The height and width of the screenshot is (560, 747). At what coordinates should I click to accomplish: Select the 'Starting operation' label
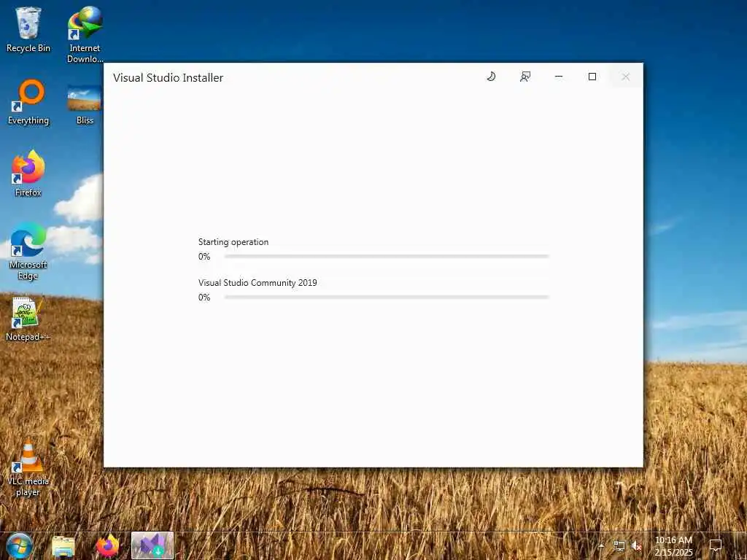click(x=233, y=242)
